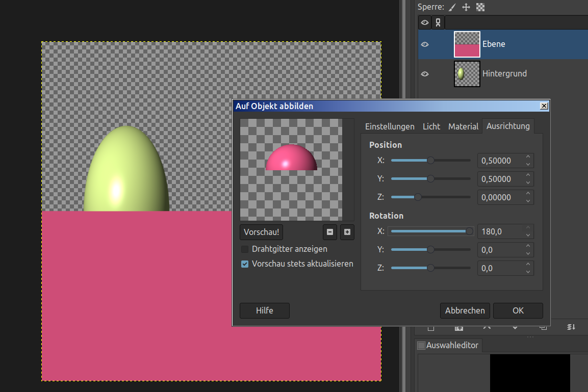Click the lock alpha channel checkerboard icon
This screenshot has width=588, height=392.
(480, 7)
